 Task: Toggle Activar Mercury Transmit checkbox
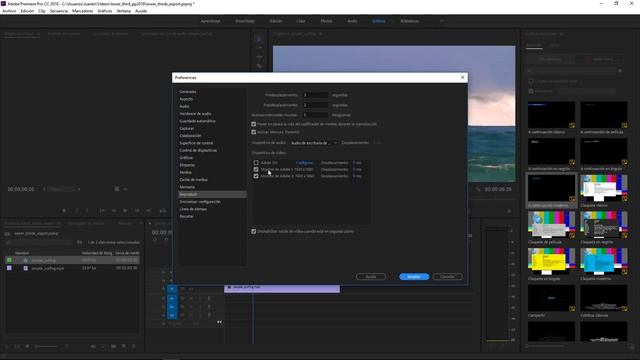253,132
